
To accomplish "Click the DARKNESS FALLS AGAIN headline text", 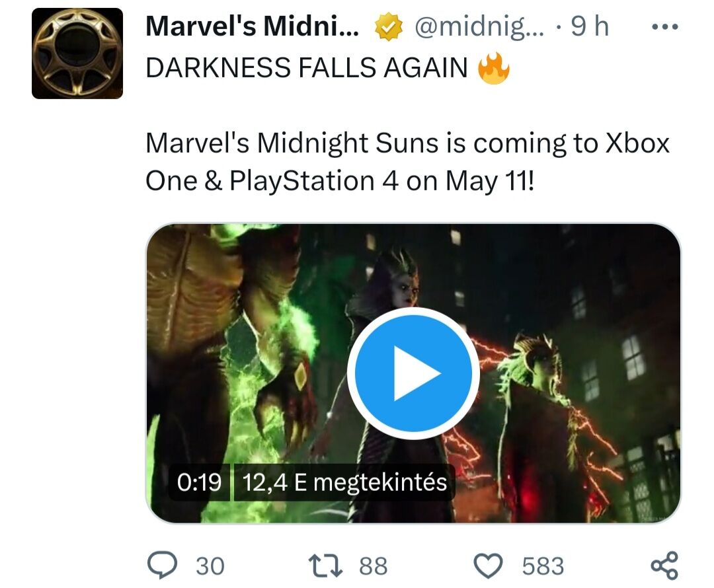I will tap(306, 68).
